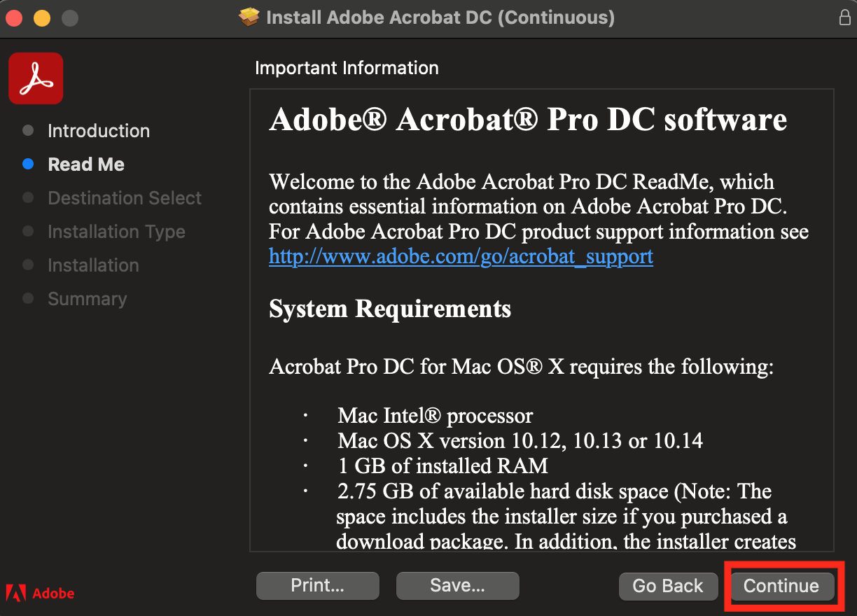Image resolution: width=857 pixels, height=616 pixels.
Task: Click the Summary step label
Action: (88, 299)
